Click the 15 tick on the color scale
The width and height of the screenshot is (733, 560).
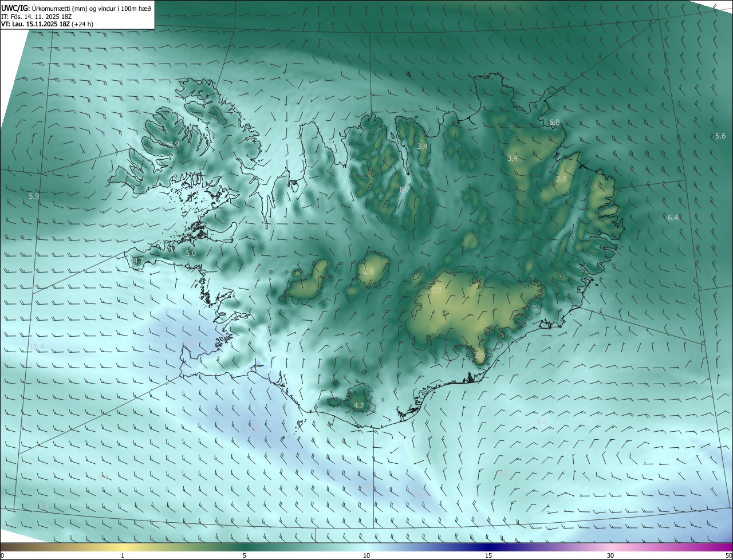(488, 555)
